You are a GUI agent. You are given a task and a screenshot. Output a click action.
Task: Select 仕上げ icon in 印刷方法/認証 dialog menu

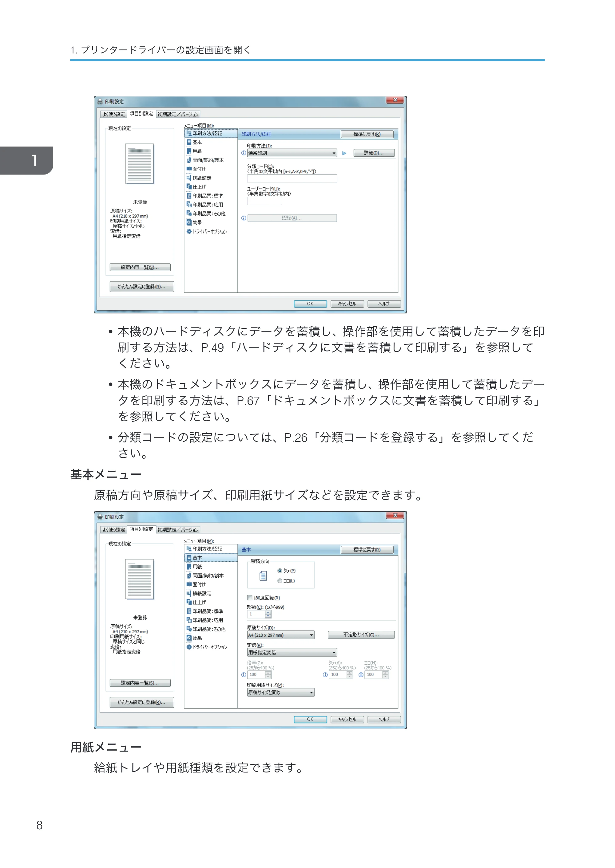pyautogui.click(x=189, y=187)
